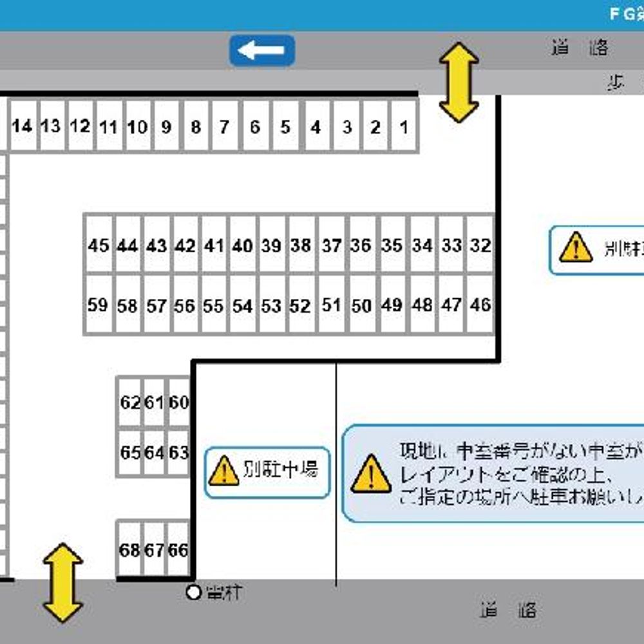Viewport: 644px width, 644px height.
Task: Click the 道路 label on the bottom road
Action: [x=509, y=610]
